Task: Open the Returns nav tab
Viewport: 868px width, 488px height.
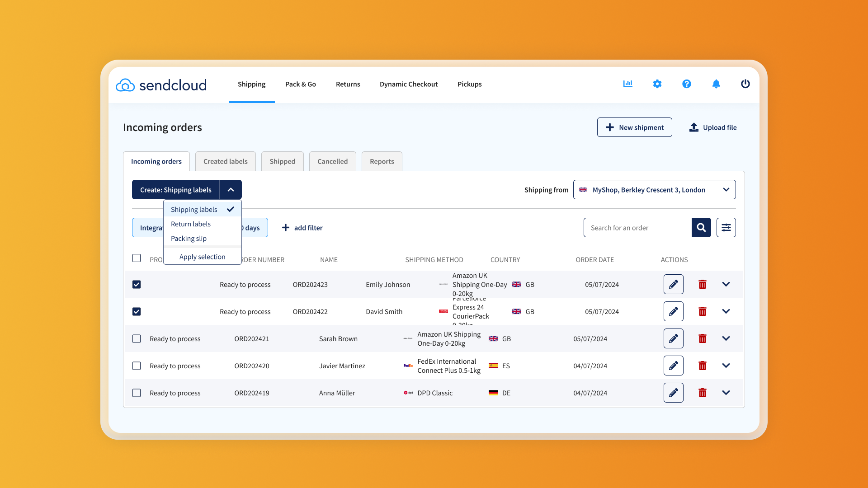Action: (348, 84)
